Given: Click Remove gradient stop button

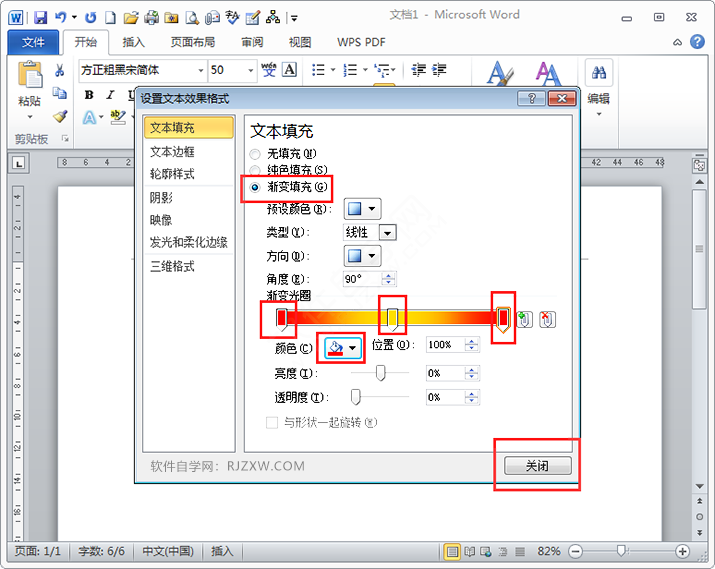Looking at the screenshot, I should click(547, 319).
